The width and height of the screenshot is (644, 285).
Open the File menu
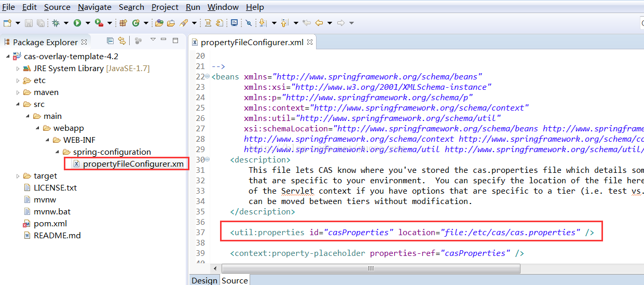point(8,7)
